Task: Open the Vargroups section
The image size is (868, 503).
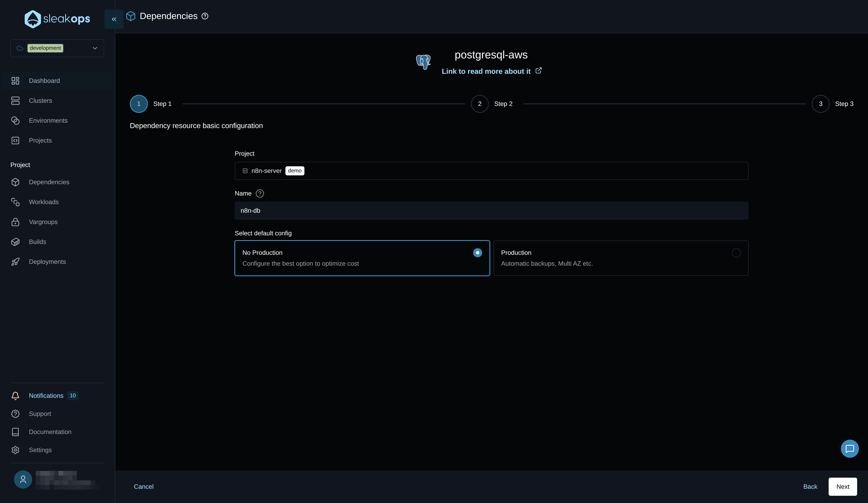Action: pos(43,222)
